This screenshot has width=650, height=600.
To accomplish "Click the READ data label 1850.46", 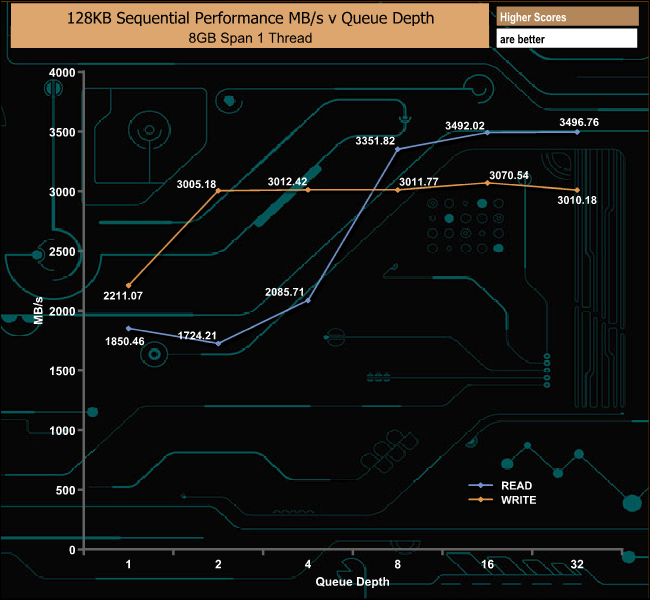I will click(x=125, y=341).
